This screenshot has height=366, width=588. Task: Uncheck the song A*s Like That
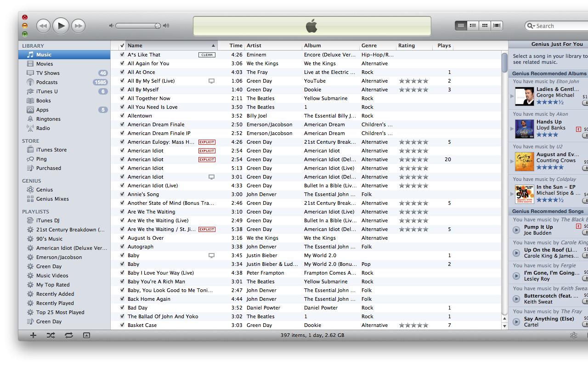[122, 55]
